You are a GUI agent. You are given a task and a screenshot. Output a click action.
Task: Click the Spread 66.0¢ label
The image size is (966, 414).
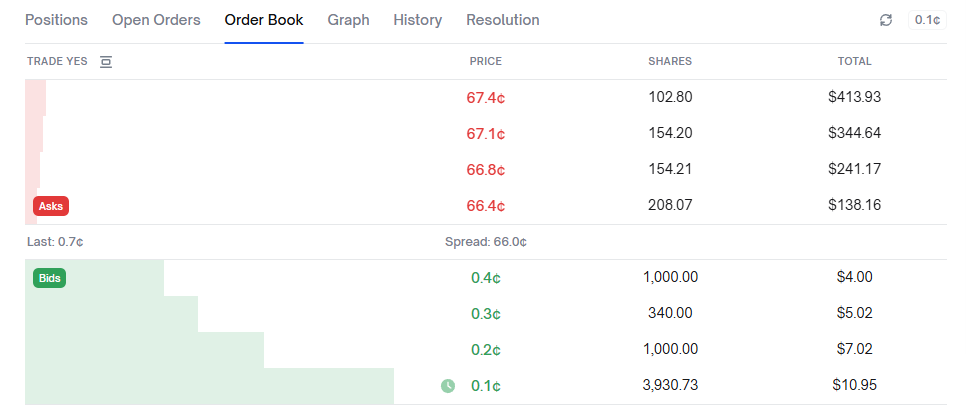click(x=485, y=242)
